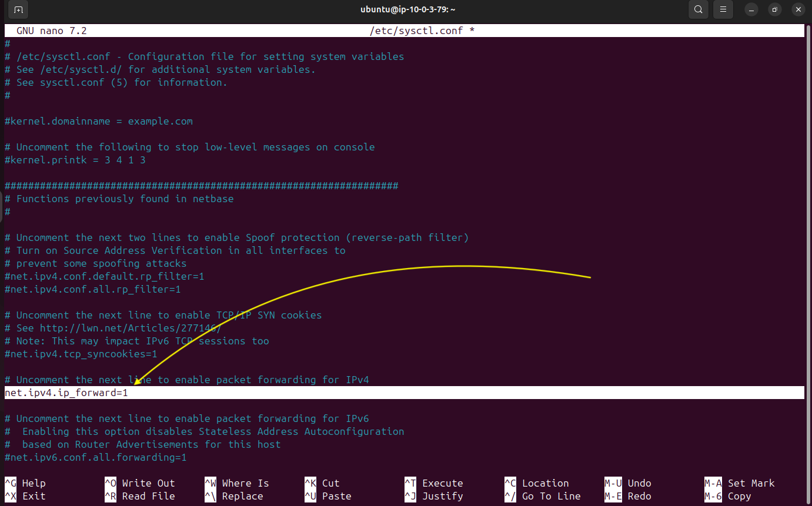Minimize the terminal window
The image size is (812, 506).
coord(751,9)
